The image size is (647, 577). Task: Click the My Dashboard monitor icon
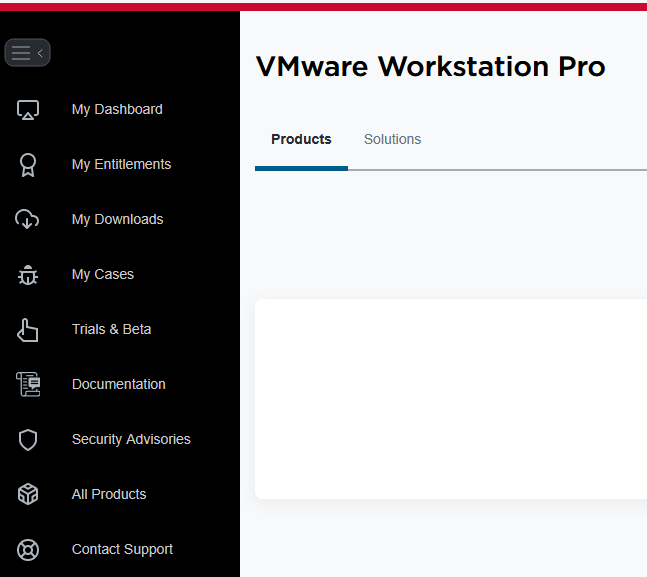[x=28, y=110]
